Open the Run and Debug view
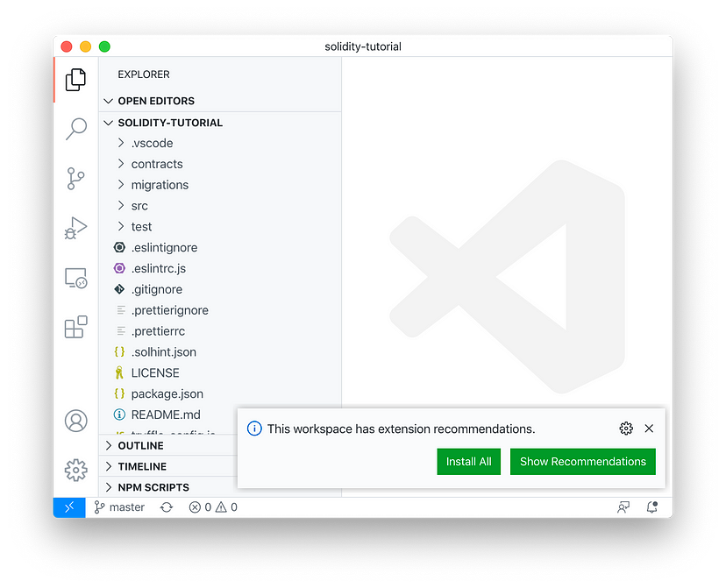Screen dimensions: 726x588 click(x=75, y=228)
